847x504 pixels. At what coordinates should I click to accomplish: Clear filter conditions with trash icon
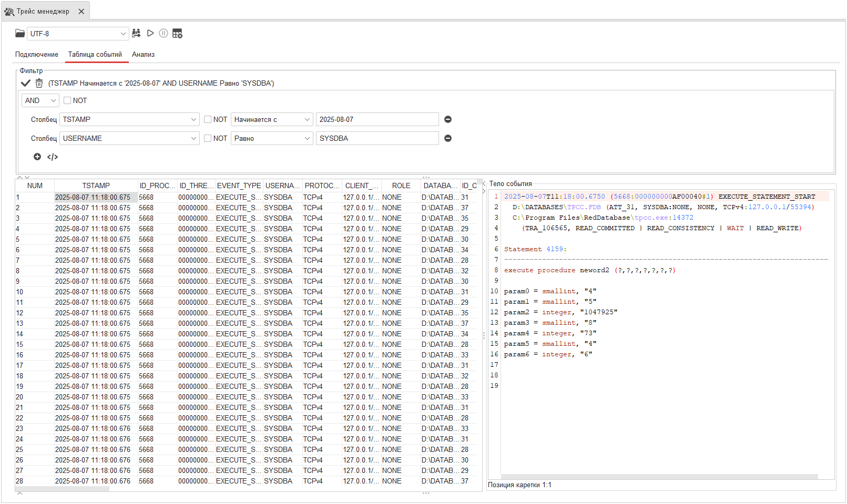point(39,83)
